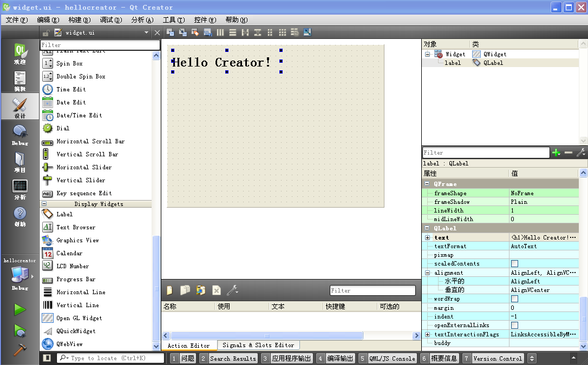Open the Edit mode in the left sidebar

click(x=20, y=81)
